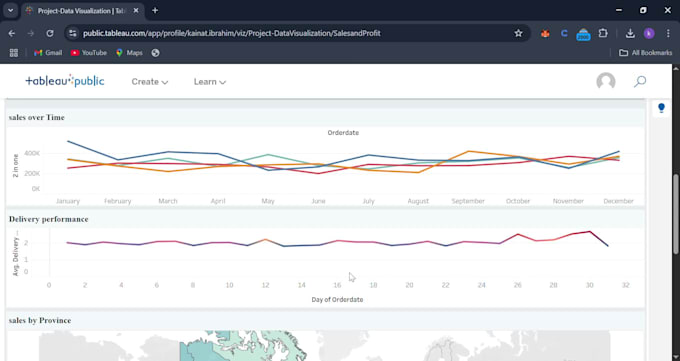Click the January axis label

pos(68,201)
